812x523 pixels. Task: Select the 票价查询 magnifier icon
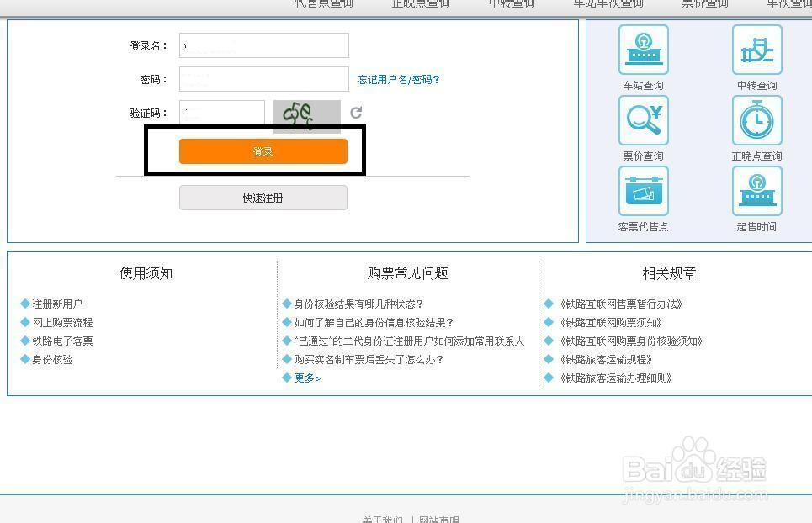(x=643, y=120)
